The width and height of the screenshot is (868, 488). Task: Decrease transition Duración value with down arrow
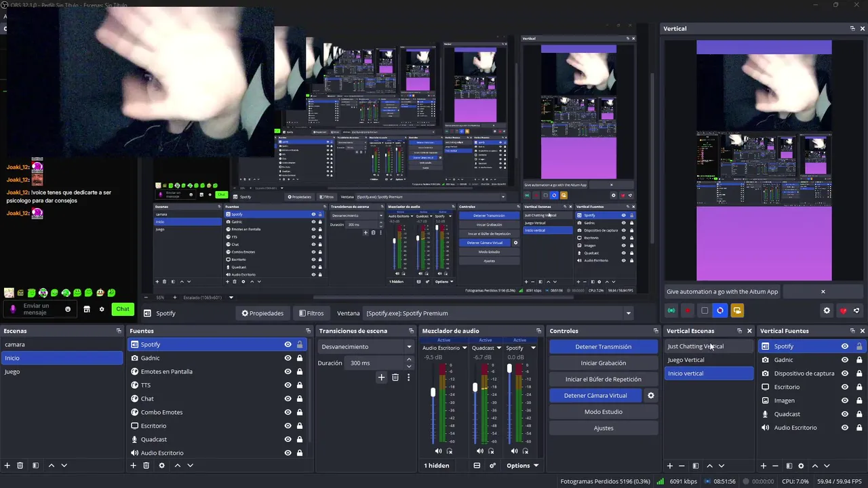click(x=409, y=366)
